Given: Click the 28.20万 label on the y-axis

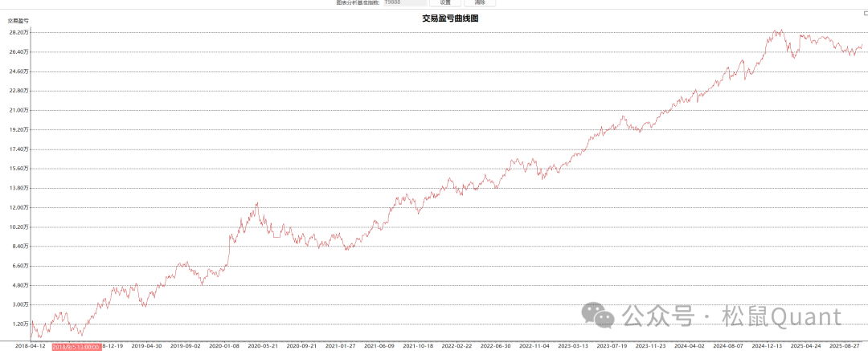Looking at the screenshot, I should point(19,32).
